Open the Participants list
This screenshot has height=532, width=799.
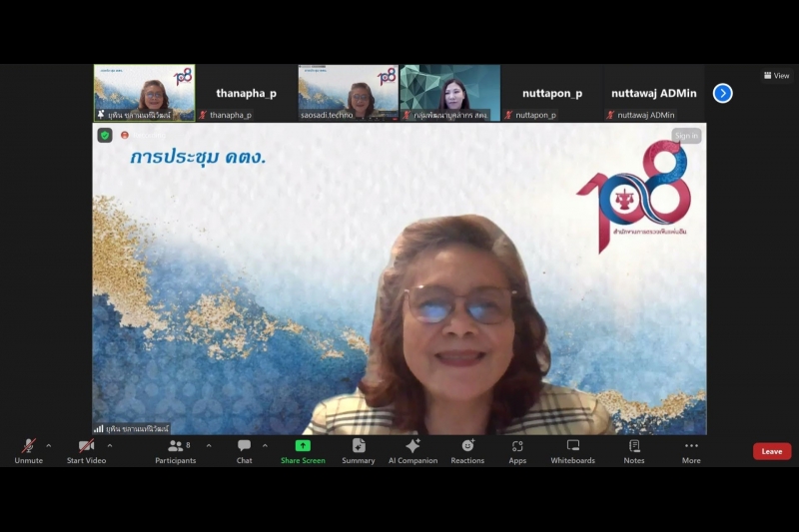[176, 450]
